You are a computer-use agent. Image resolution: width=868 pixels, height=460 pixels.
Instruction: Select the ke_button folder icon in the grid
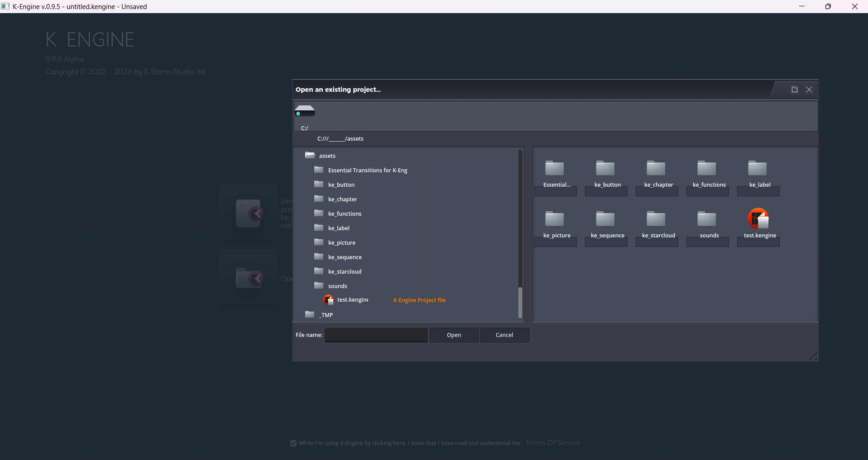tap(605, 168)
